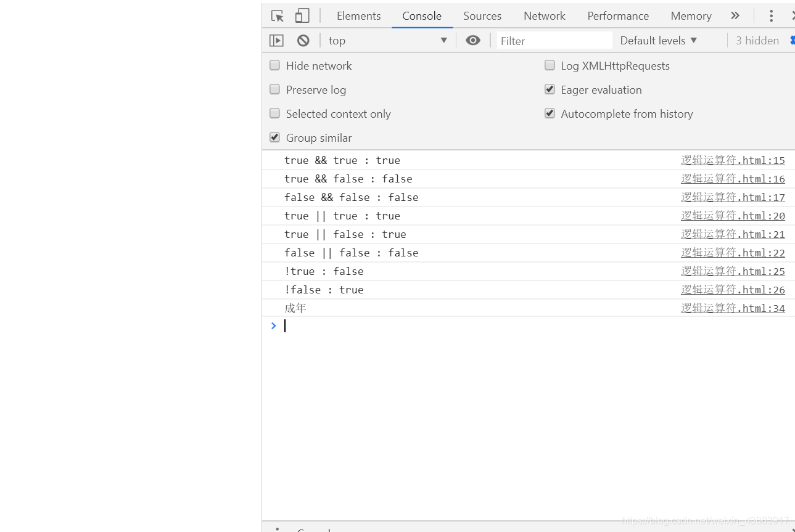This screenshot has width=795, height=532.
Task: Uncheck the Group similar checkbox
Action: [275, 137]
